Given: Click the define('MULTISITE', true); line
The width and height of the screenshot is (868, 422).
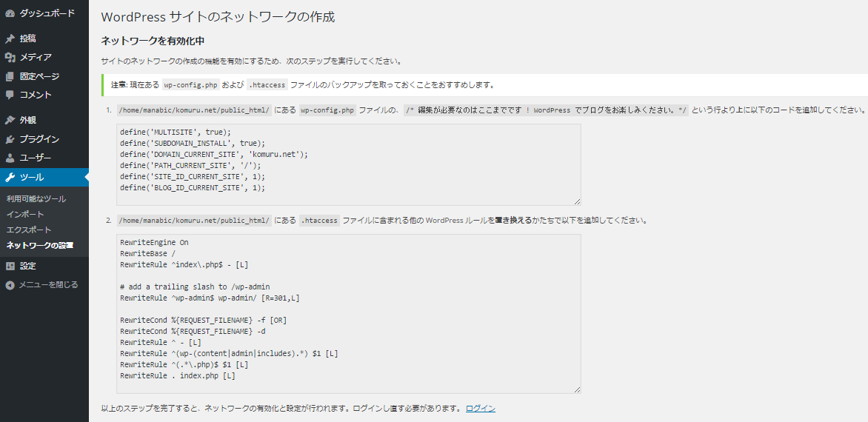Looking at the screenshot, I should [x=175, y=133].
